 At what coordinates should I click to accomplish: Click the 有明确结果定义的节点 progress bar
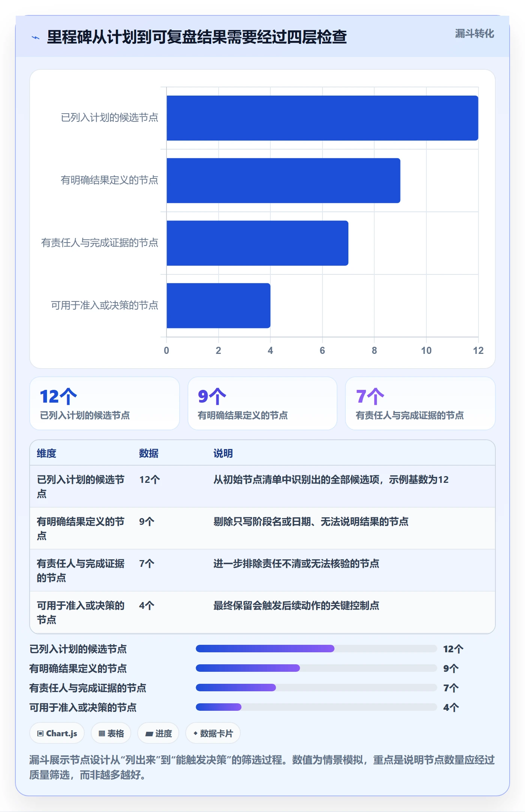316,668
